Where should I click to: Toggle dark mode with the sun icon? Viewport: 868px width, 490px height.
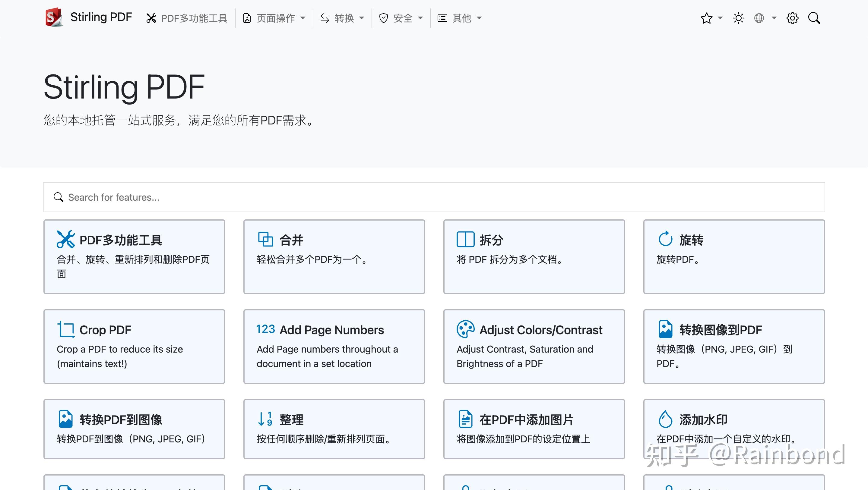(738, 18)
